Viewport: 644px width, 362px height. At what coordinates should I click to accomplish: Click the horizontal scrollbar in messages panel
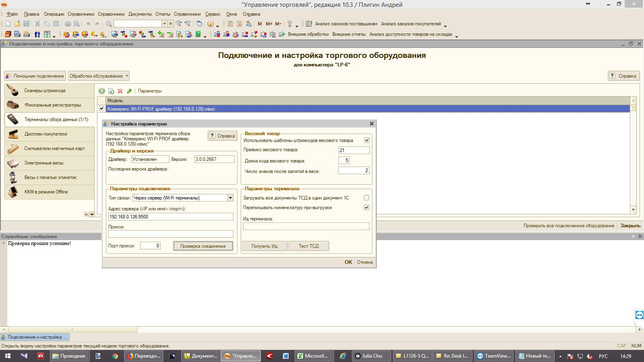[72, 329]
